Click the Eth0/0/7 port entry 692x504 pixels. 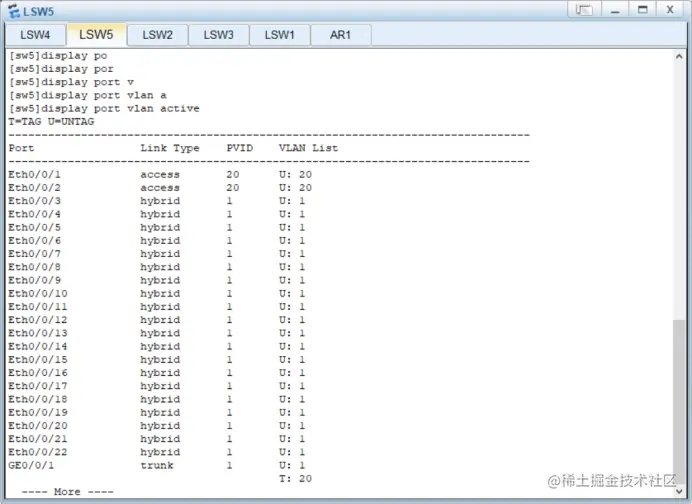[34, 254]
